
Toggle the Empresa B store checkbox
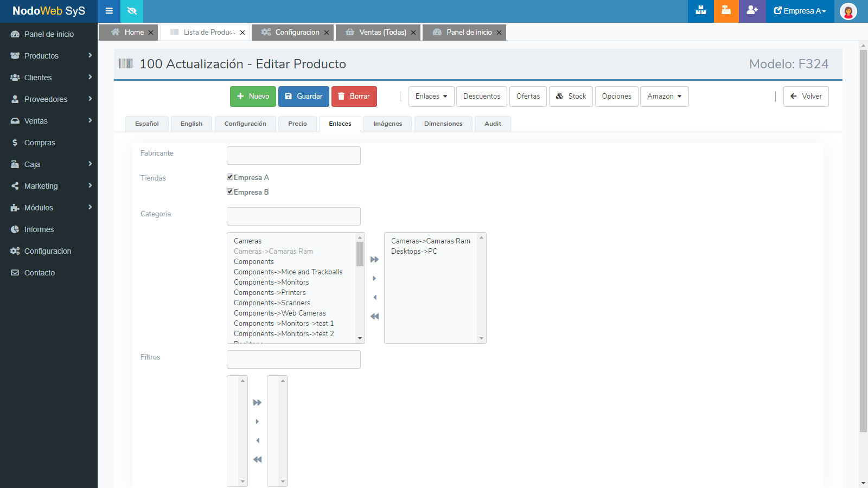point(230,192)
